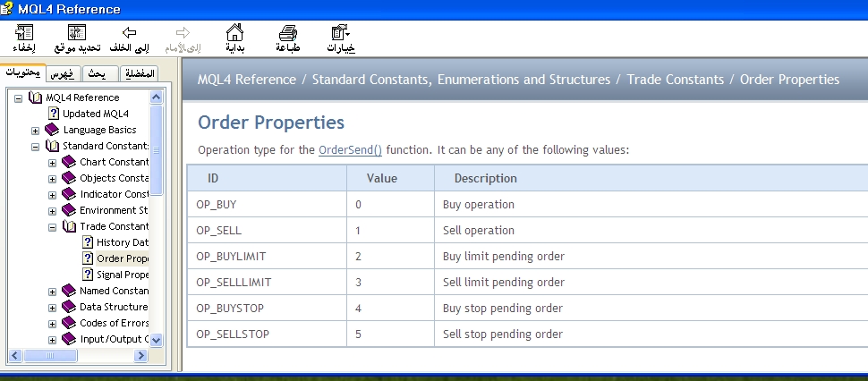Expand the Language Basics tree node

[36, 131]
